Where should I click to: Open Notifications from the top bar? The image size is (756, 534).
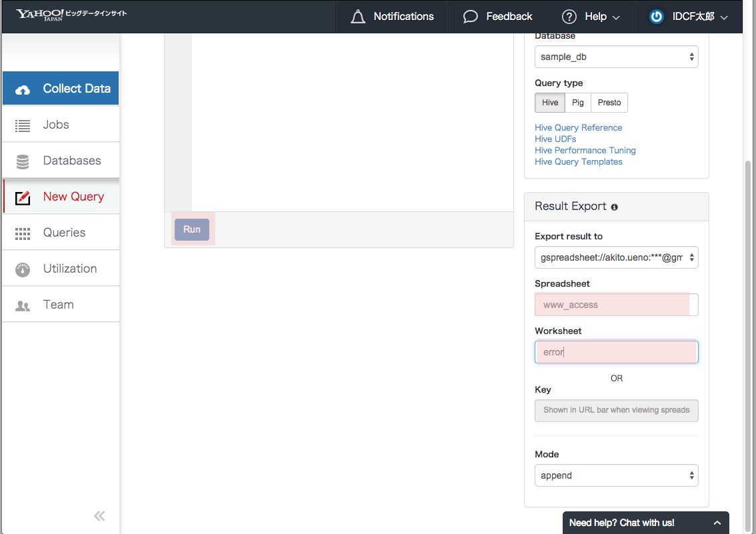(x=391, y=17)
